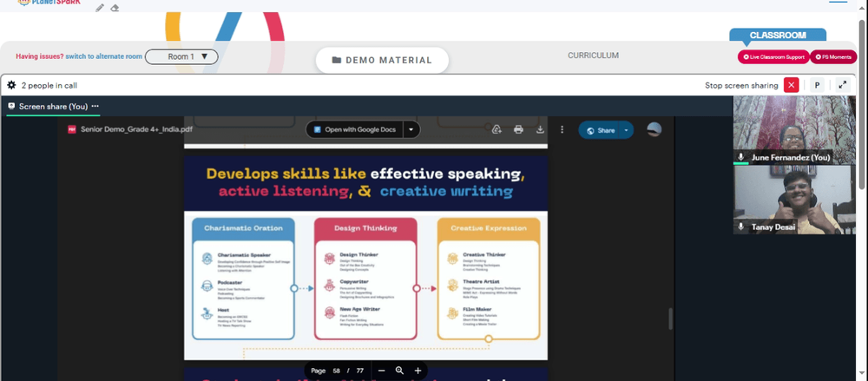Click switch to alternate room link
868x381 pixels.
coord(103,56)
